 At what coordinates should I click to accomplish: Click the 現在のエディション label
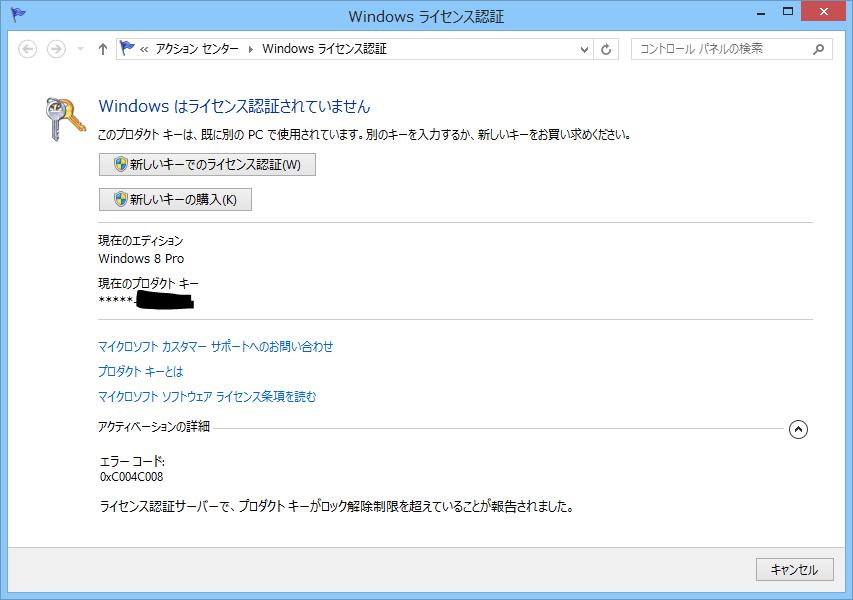140,240
